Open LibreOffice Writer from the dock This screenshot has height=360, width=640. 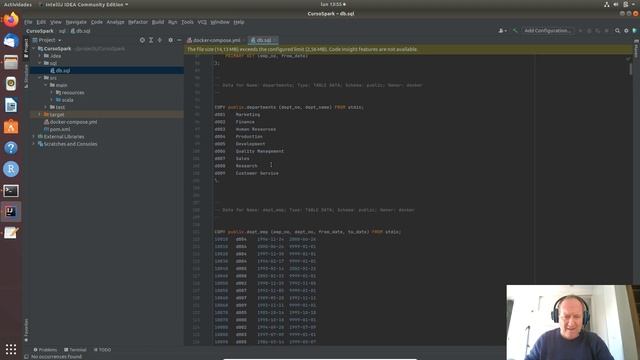coord(11,105)
